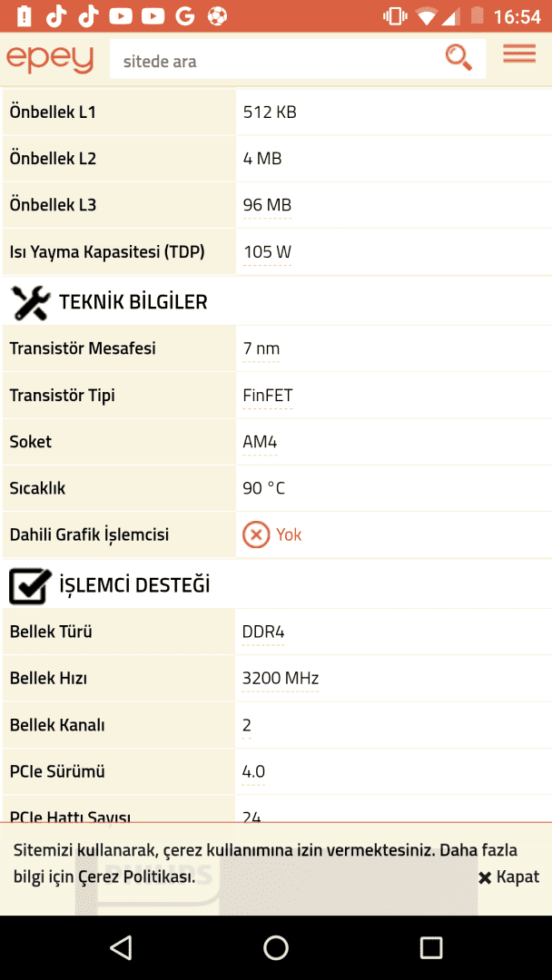Tap the İşlemci Desteği checkmark icon
Image resolution: width=552 pixels, height=980 pixels.
pyautogui.click(x=30, y=586)
